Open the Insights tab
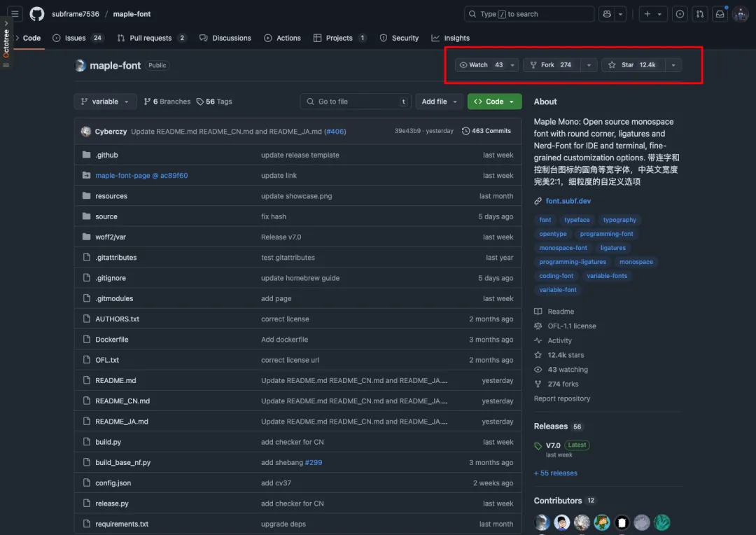 450,38
